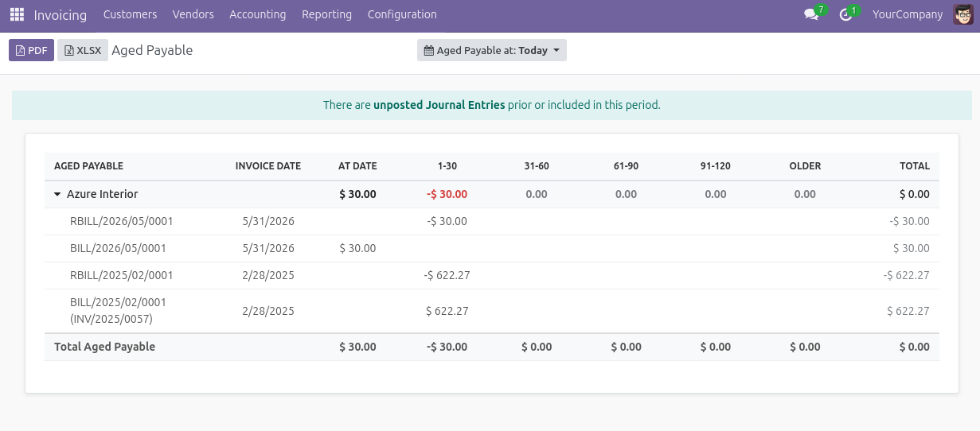Click the $ 30.00 at-date value of BILL/2026/05/0001
Viewport: 980px width, 431px height.
tap(357, 248)
